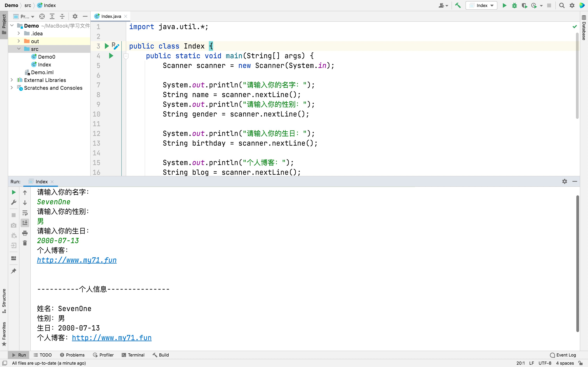
Task: Click the Run console vertical scrollbar
Action: pyautogui.click(x=577, y=263)
